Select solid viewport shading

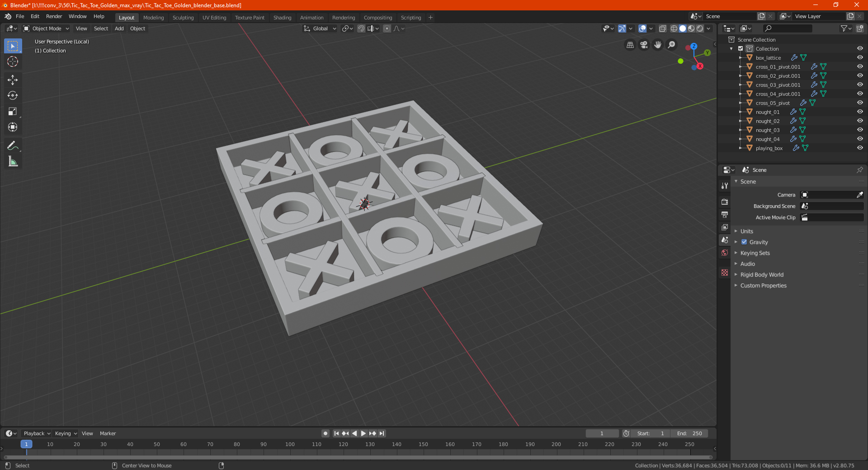pos(683,28)
